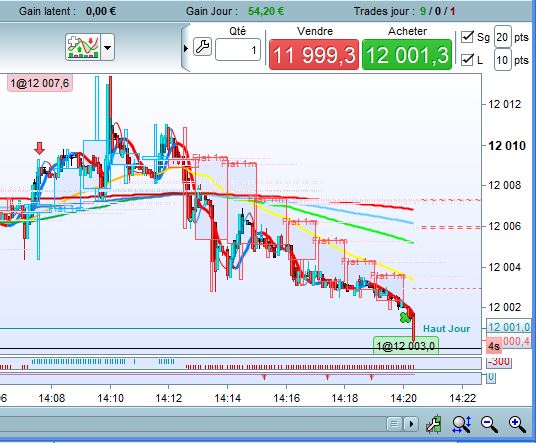Click Gain latent value 0,00 €
This screenshot has width=536, height=443.
coord(101,11)
